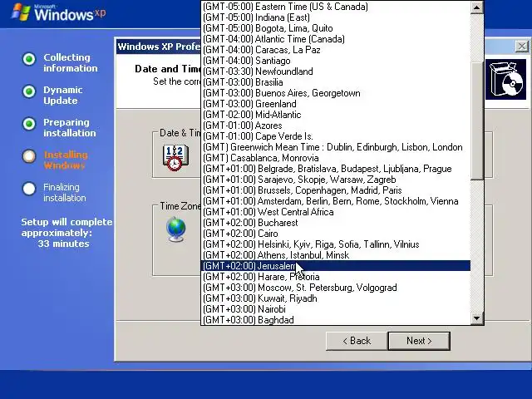The height and width of the screenshot is (399, 532).
Task: Click the Windows XP logo
Action: tap(58, 12)
